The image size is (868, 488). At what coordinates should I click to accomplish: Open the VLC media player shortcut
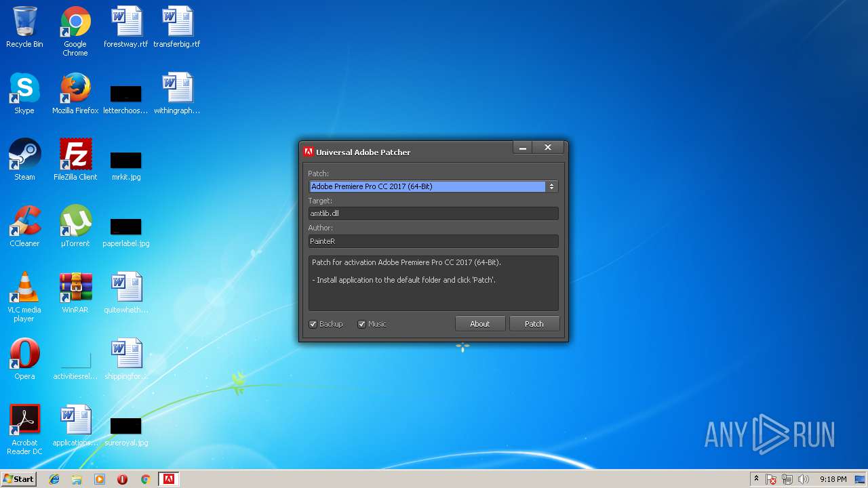[24, 298]
